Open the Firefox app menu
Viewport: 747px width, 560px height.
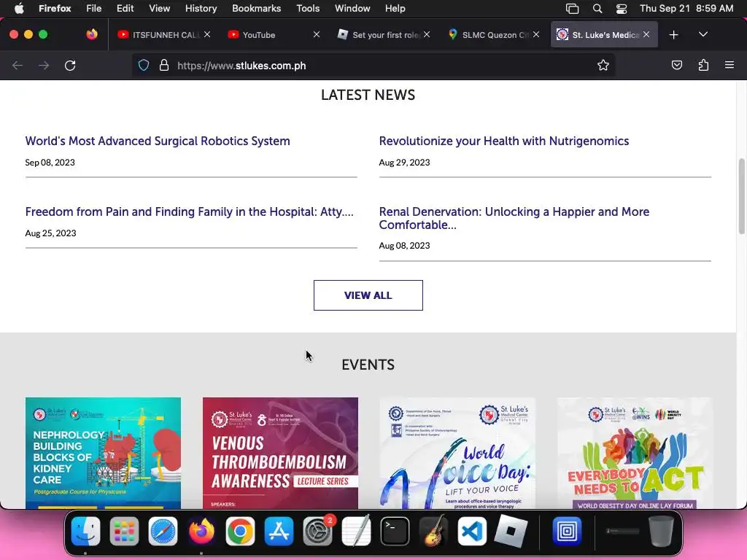click(55, 8)
